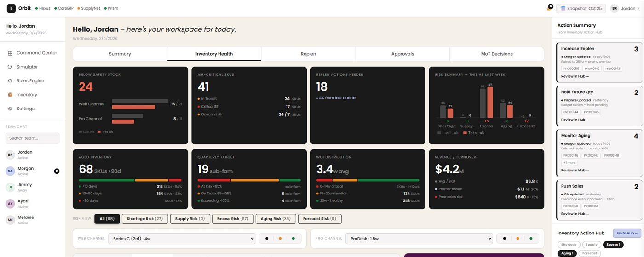644x257 pixels.
Task: Click the Command Center grid icon
Action: (10, 53)
